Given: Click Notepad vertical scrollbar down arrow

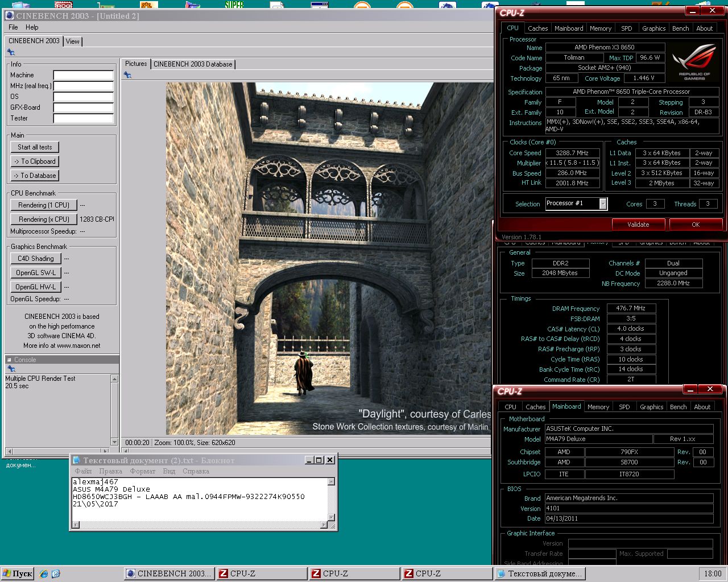Looking at the screenshot, I should (332, 517).
